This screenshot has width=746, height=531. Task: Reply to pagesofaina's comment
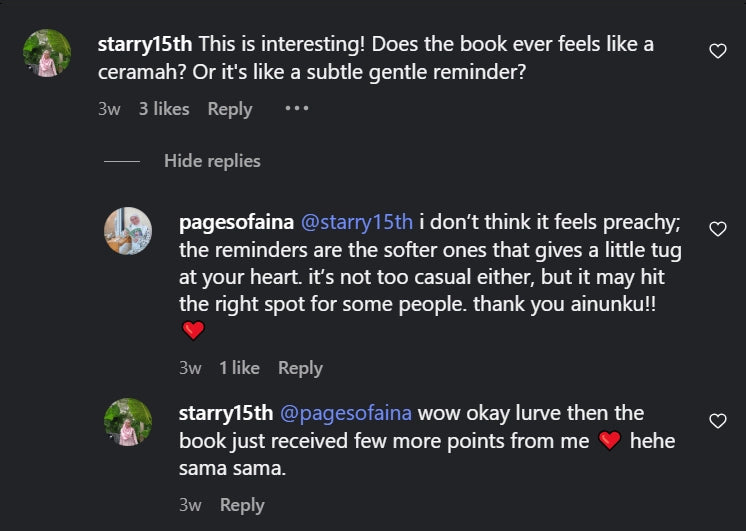[x=300, y=368]
